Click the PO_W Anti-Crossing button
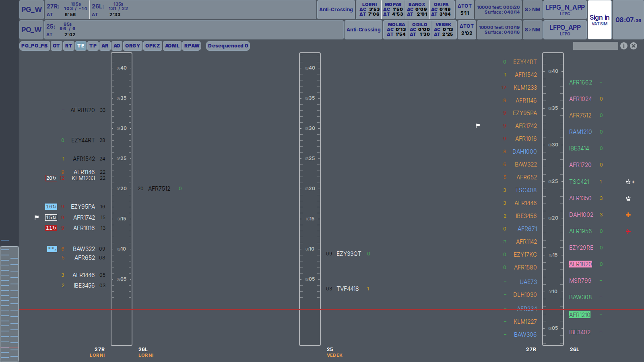644x362 pixels. [363, 30]
